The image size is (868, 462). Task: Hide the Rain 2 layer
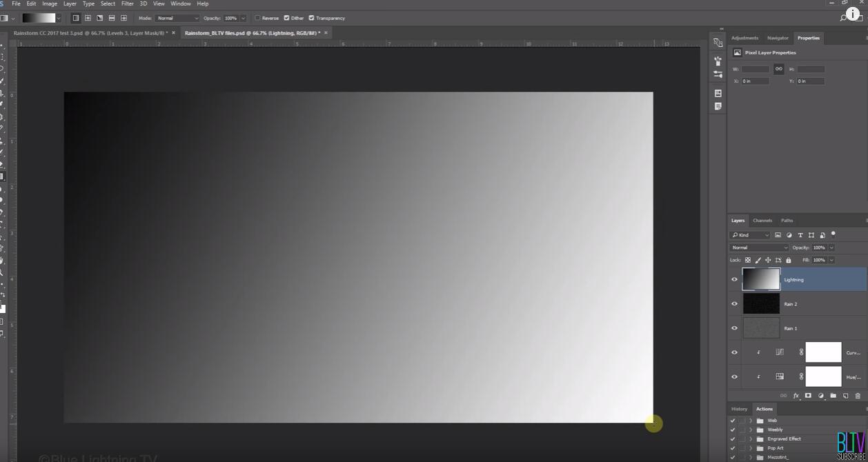pyautogui.click(x=734, y=304)
